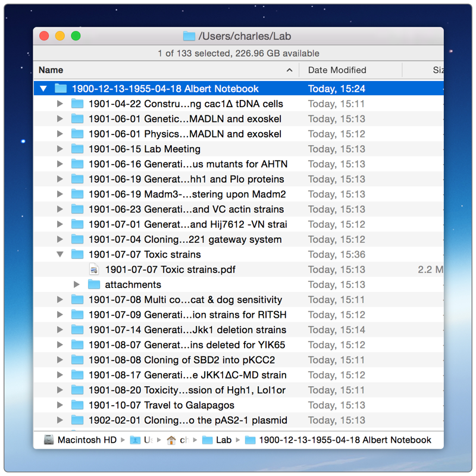Viewport: 476px width, 476px height.
Task: Click folder icon of 1901-07-09 Generati…ion strains for RITSH
Action: click(x=77, y=315)
